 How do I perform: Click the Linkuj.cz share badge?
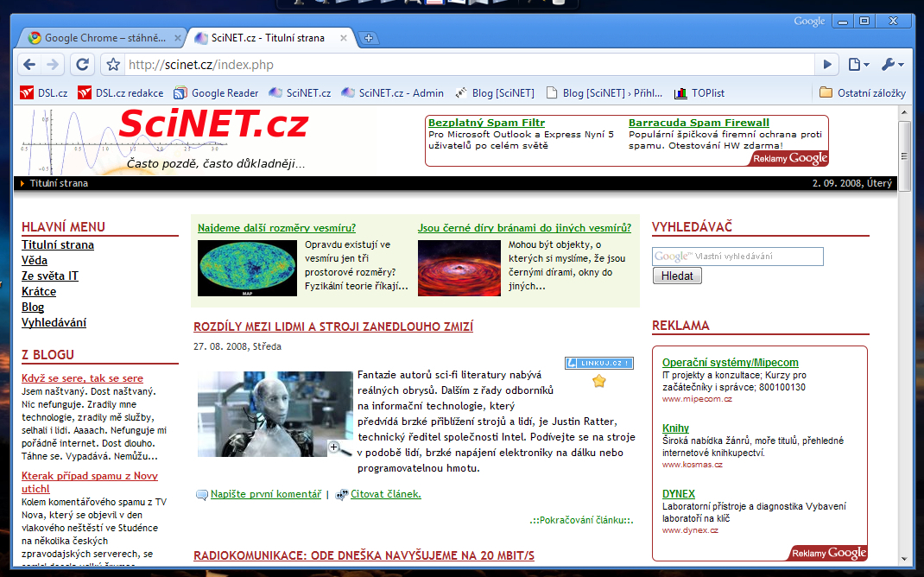[599, 363]
